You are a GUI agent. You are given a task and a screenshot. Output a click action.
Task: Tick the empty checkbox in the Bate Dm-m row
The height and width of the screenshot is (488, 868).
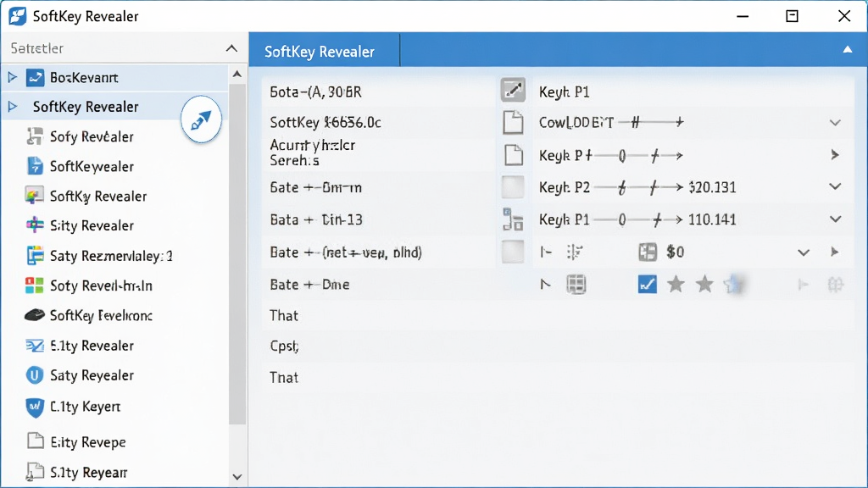click(x=513, y=187)
